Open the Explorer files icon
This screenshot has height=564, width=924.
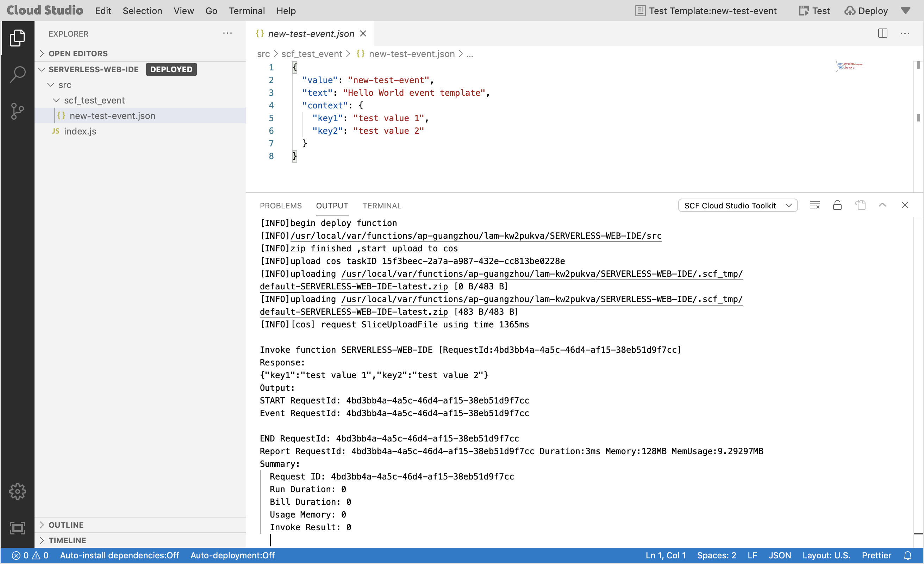[17, 38]
